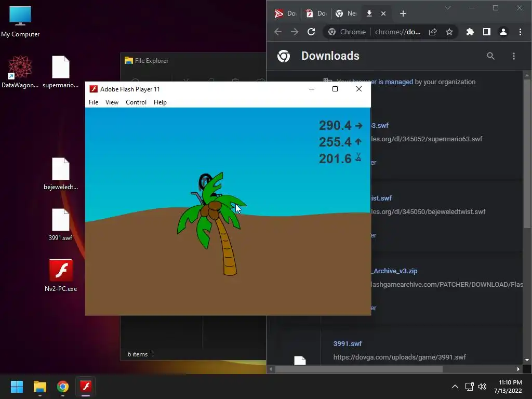
Task: Go back in Chrome
Action: [278, 32]
